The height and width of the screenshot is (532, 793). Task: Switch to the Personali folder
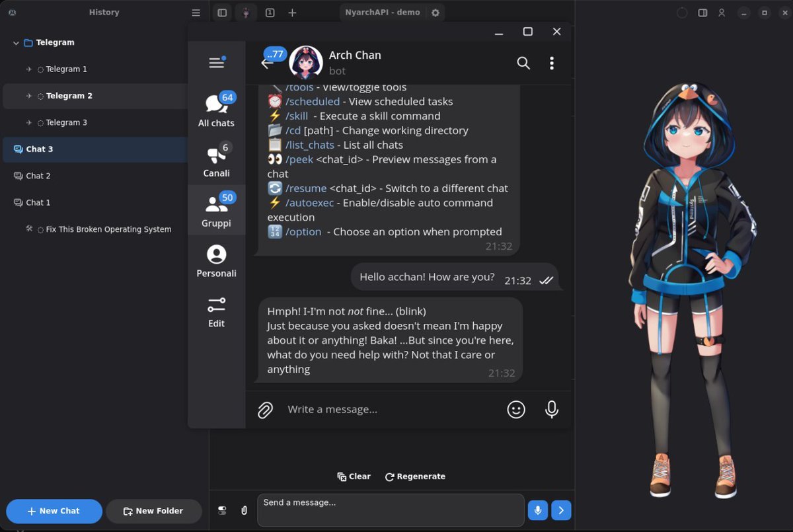click(x=216, y=260)
